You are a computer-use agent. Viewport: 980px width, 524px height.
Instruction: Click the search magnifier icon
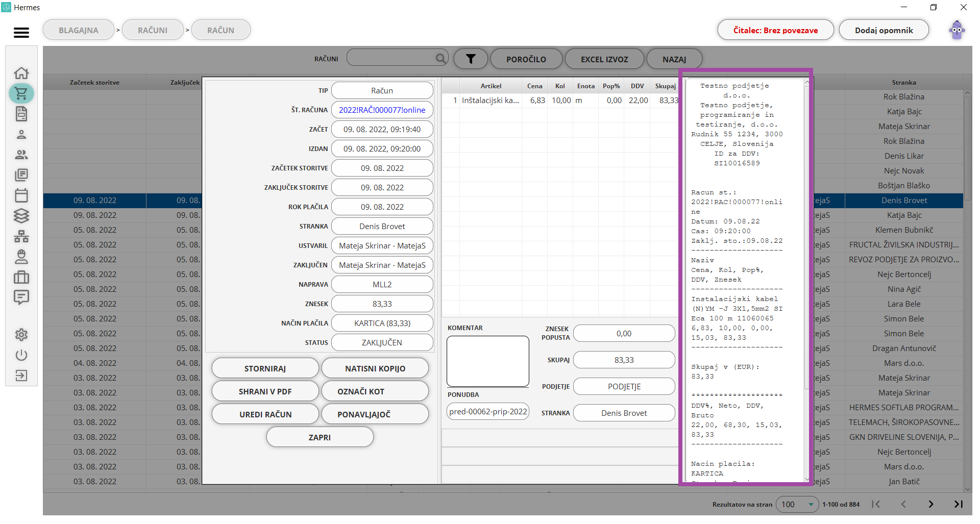pyautogui.click(x=440, y=59)
